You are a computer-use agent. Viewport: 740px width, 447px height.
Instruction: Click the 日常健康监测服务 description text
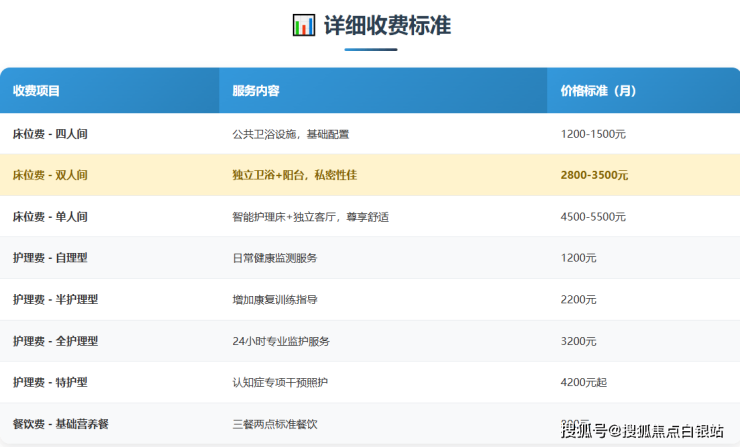click(274, 258)
